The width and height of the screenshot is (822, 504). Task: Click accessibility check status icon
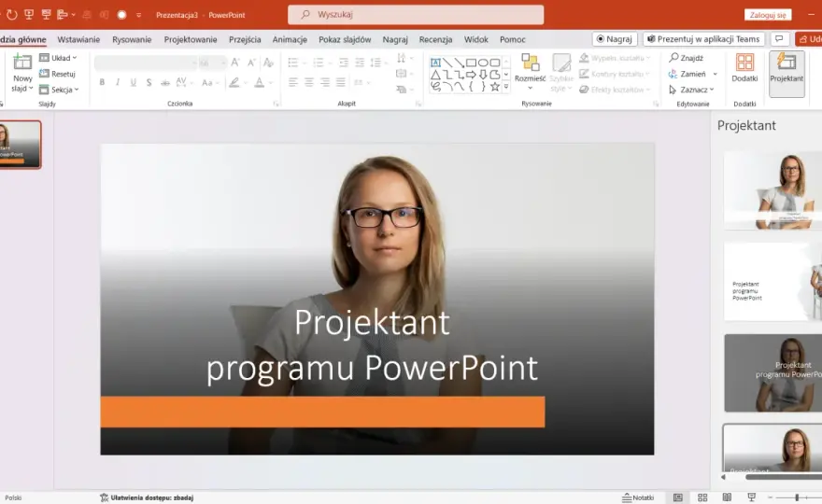(x=105, y=497)
